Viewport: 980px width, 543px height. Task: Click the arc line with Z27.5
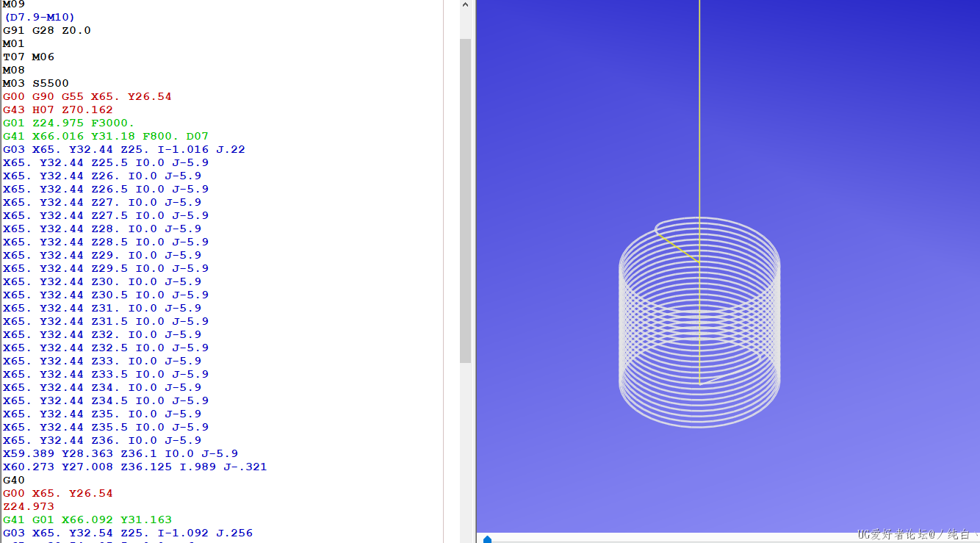(x=106, y=215)
